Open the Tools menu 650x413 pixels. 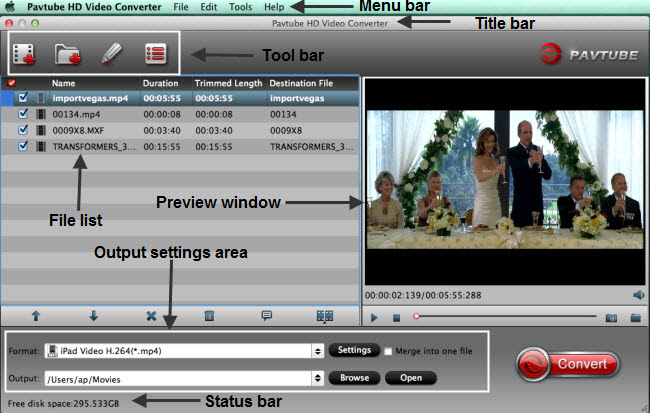pos(240,7)
